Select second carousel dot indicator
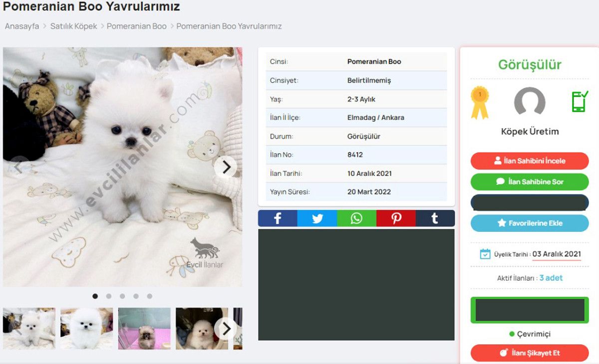 point(109,296)
